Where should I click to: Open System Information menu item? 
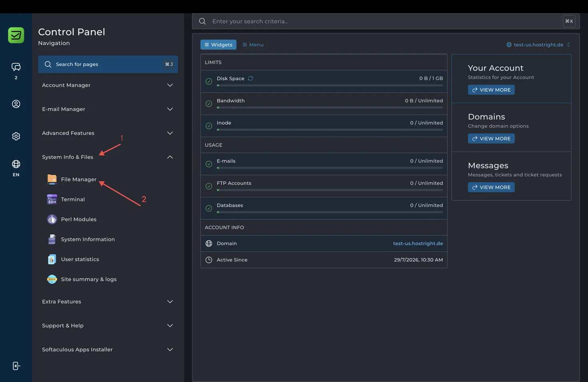click(88, 239)
